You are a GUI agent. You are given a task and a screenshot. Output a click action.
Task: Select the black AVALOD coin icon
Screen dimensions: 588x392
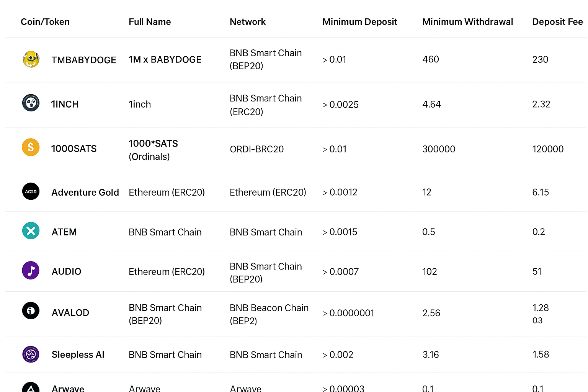[31, 310]
